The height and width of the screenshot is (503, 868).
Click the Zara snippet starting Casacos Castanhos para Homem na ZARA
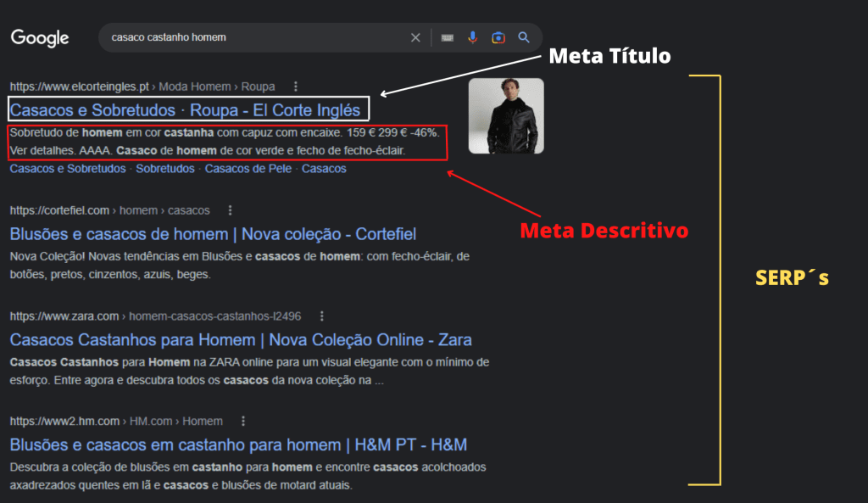250,372
